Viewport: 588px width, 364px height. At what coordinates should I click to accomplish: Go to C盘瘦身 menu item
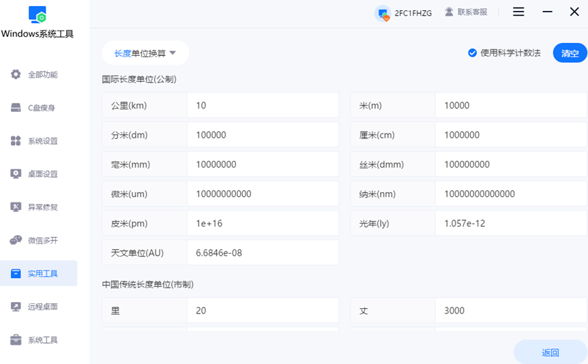(42, 108)
